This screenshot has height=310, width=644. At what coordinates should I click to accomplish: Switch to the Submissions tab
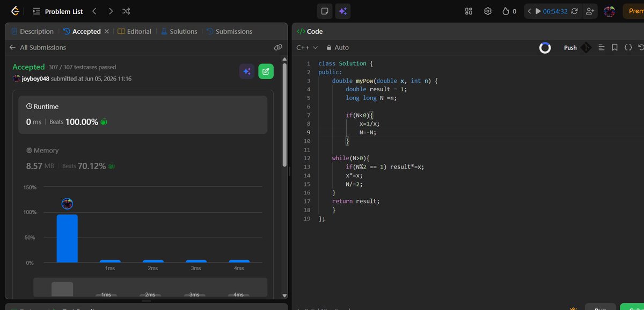[x=229, y=31]
